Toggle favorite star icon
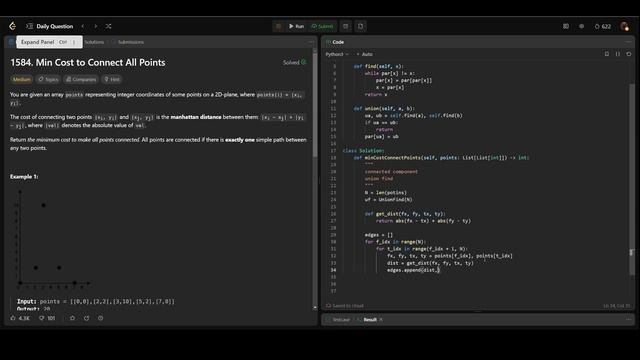 pyautogui.click(x=72, y=318)
